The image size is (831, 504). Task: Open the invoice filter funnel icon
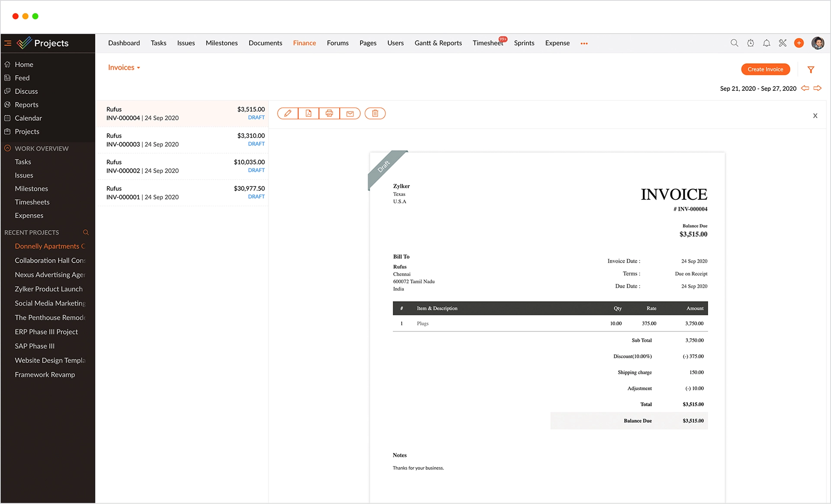pyautogui.click(x=811, y=69)
